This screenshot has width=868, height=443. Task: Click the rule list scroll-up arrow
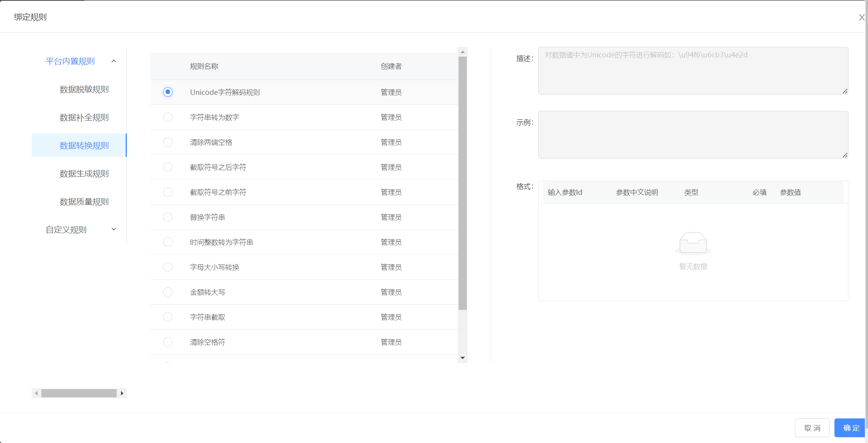pyautogui.click(x=462, y=52)
